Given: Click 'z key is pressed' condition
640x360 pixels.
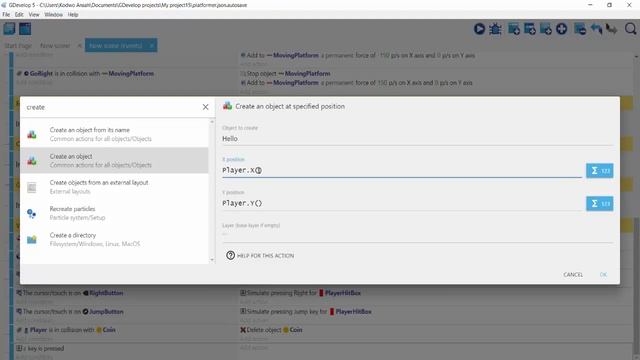Looking at the screenshot, I should (x=40, y=349).
